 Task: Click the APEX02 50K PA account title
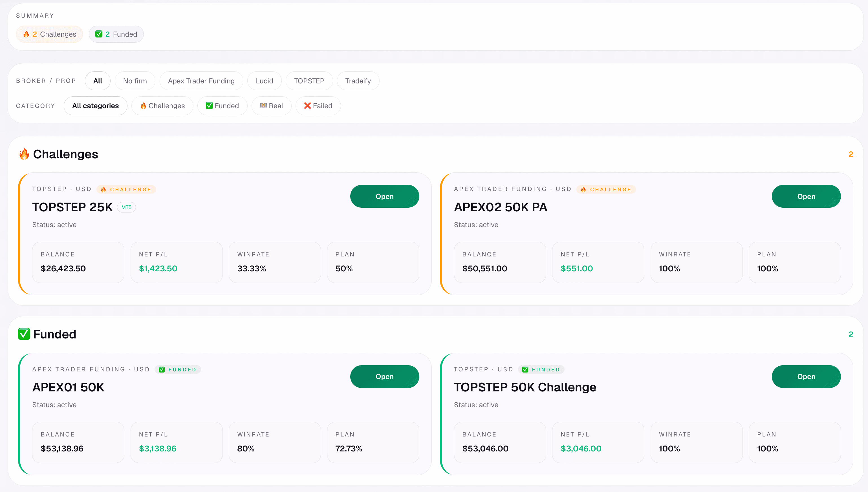tap(501, 207)
